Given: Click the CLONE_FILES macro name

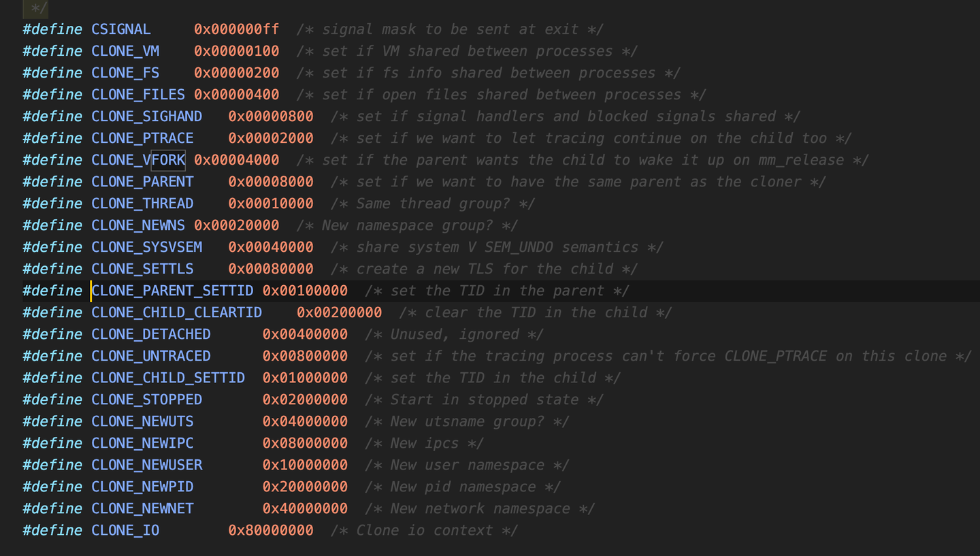Looking at the screenshot, I should pos(138,95).
